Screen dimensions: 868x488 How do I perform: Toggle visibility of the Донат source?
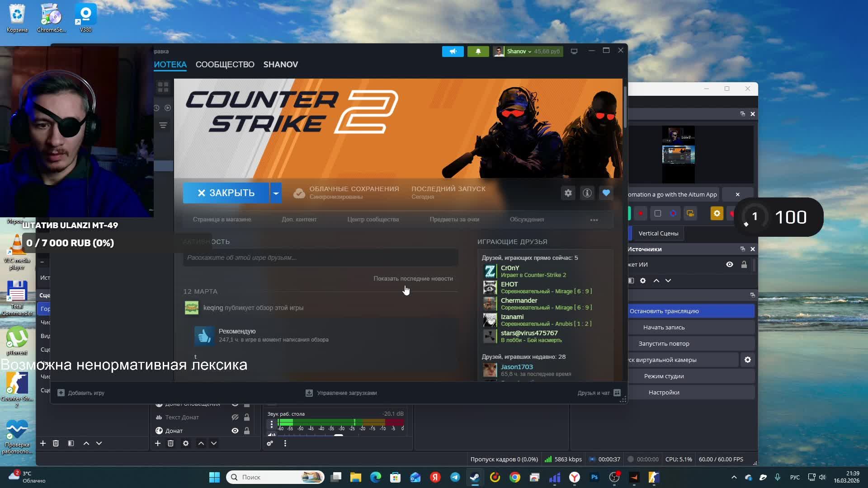tap(235, 431)
